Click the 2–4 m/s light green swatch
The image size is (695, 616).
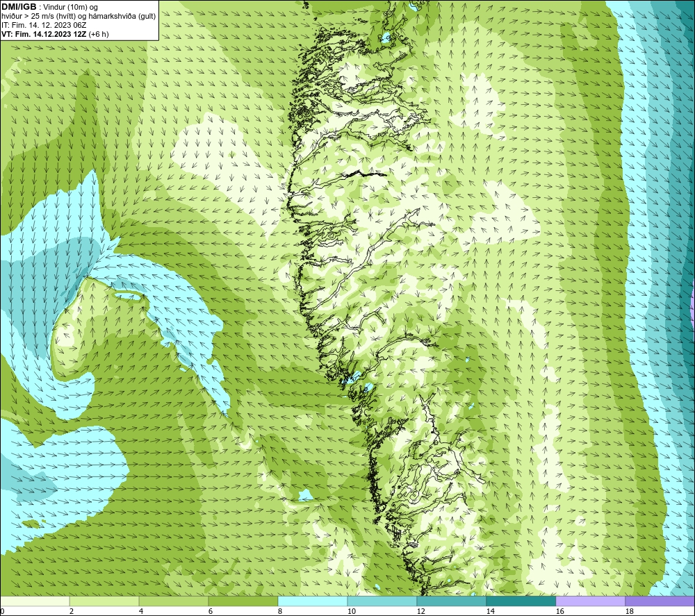pyautogui.click(x=104, y=601)
